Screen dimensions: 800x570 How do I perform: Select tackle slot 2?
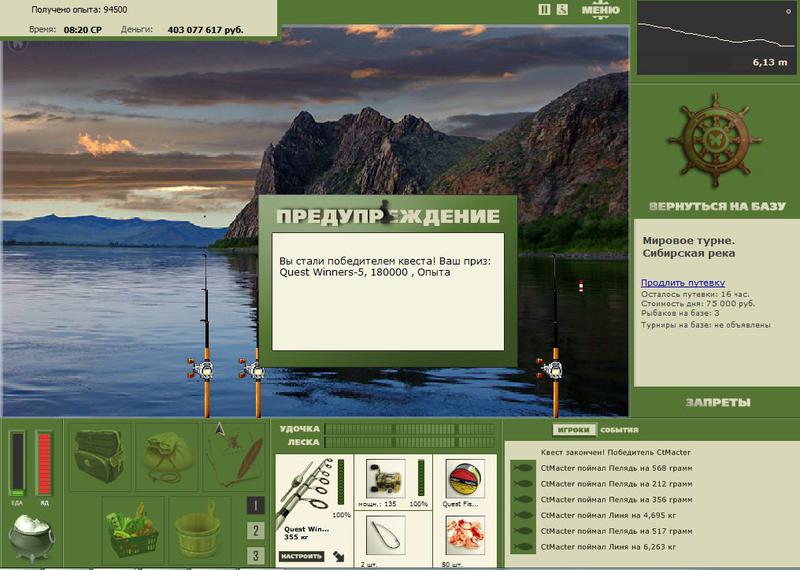(x=256, y=531)
